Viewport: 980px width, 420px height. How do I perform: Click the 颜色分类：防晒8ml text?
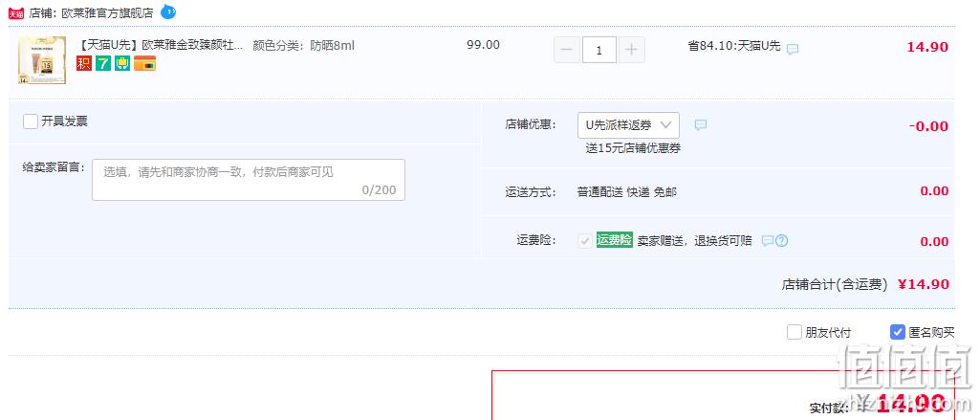(304, 46)
